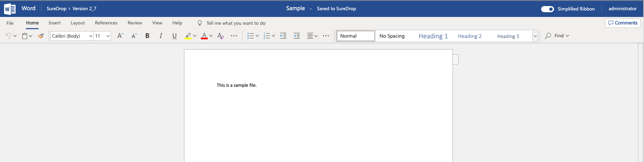Click Shrink Font icon
This screenshot has height=162, width=644.
(134, 36)
